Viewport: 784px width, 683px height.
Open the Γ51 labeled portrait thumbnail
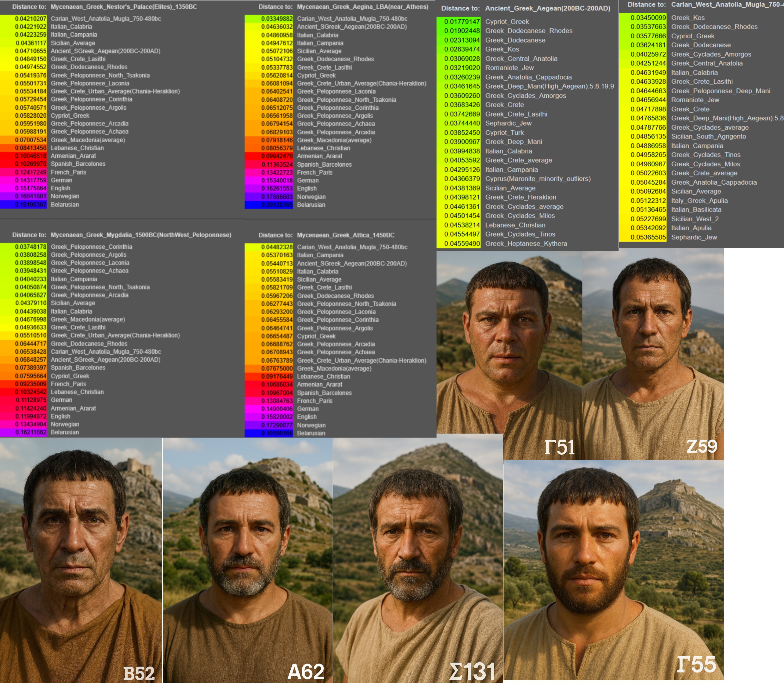click(509, 343)
